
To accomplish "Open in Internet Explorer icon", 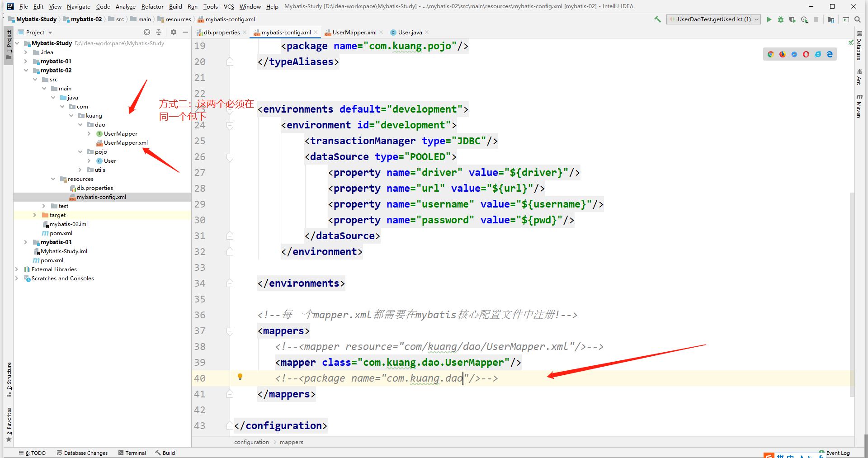I will click(818, 54).
